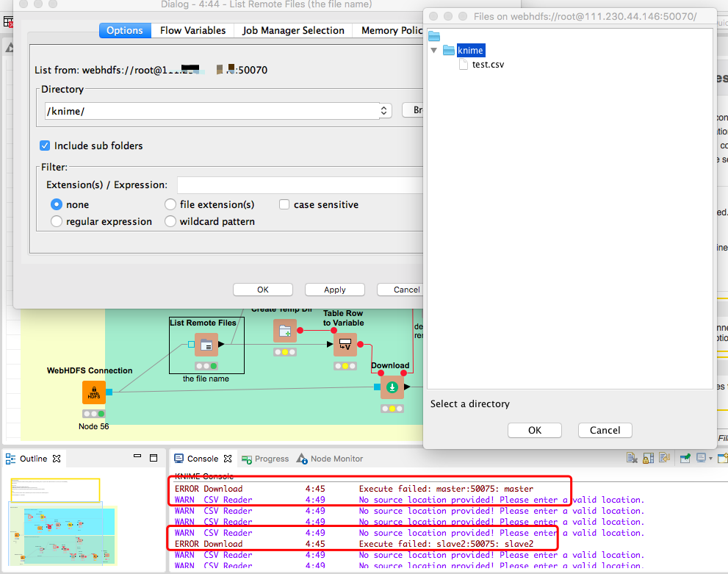728x574 pixels.
Task: Click the Create Temp Dir node
Action: tap(285, 331)
